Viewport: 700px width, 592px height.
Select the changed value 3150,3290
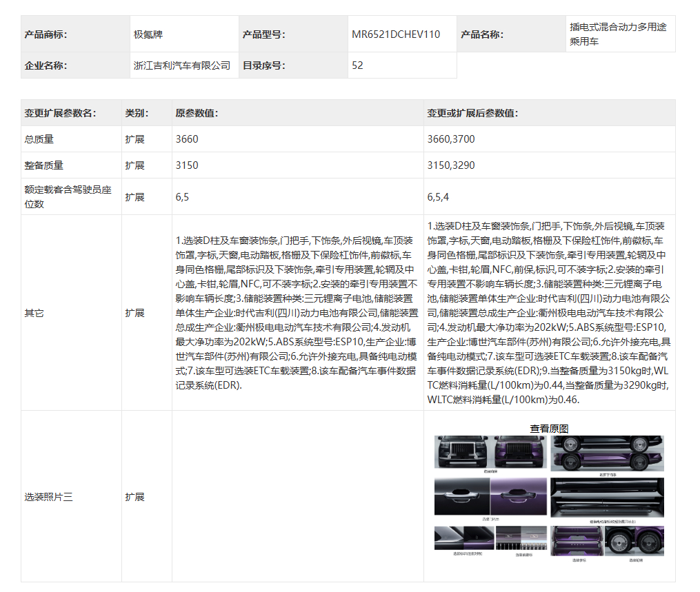451,165
